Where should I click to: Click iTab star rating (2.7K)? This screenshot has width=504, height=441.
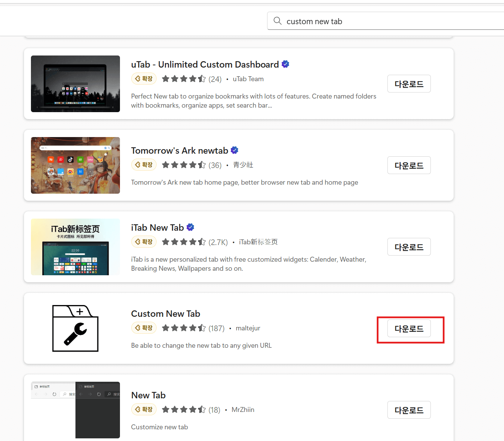[x=195, y=242]
